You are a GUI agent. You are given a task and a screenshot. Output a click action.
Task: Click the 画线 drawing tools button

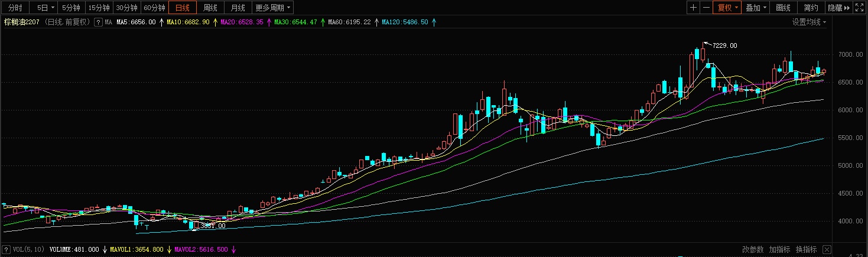tap(784, 8)
